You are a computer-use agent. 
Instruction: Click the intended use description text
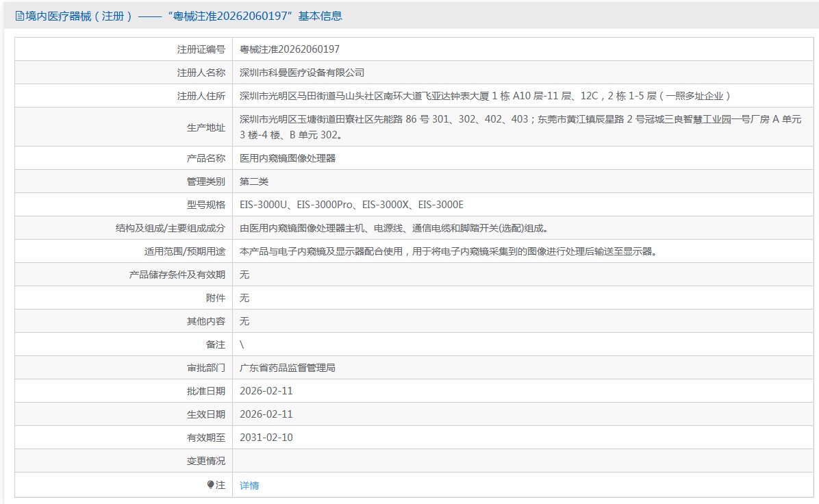click(x=448, y=251)
